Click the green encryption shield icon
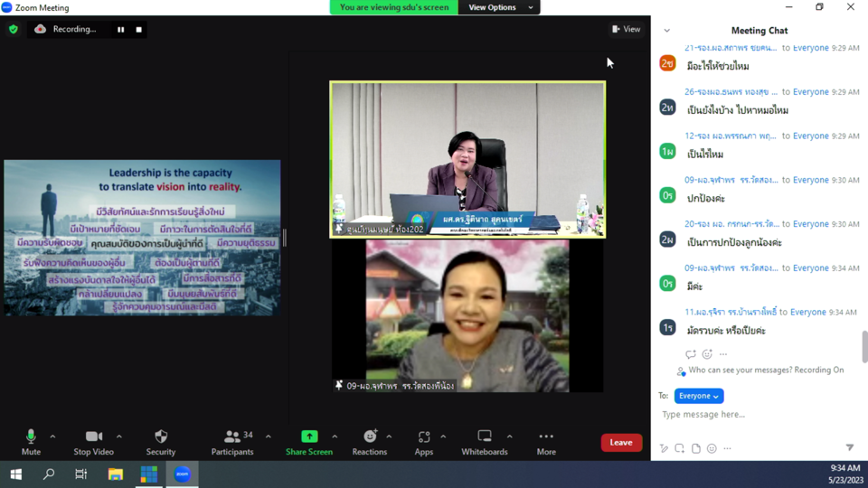The height and width of the screenshot is (488, 868). click(14, 29)
